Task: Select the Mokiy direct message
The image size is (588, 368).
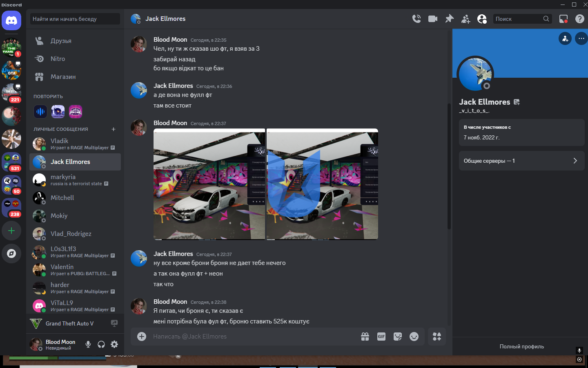Action: coord(75,216)
